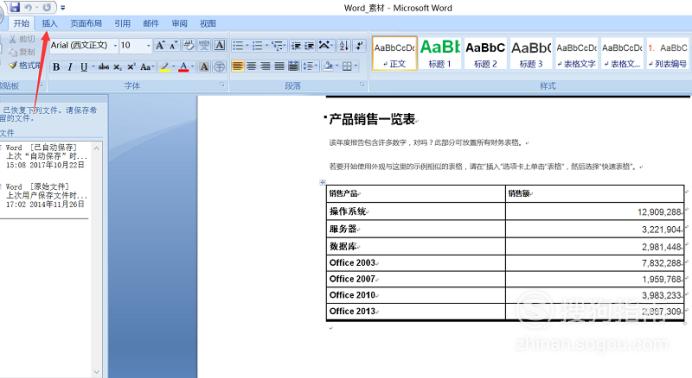692x378 pixels.
Task: Apply numbered list
Action: (257, 45)
